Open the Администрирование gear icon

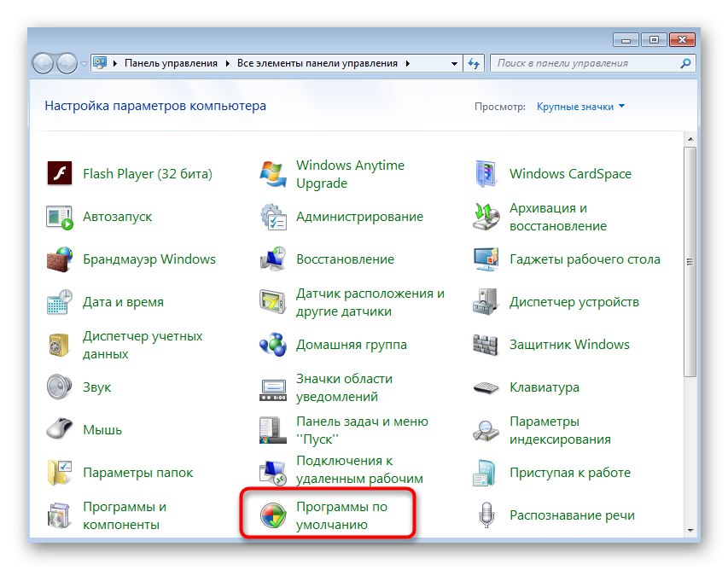tap(273, 217)
